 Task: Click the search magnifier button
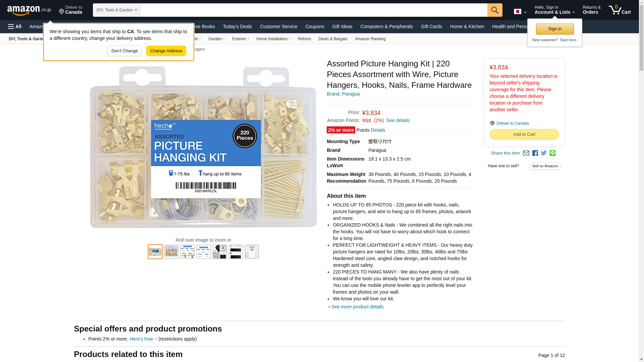[x=495, y=10]
